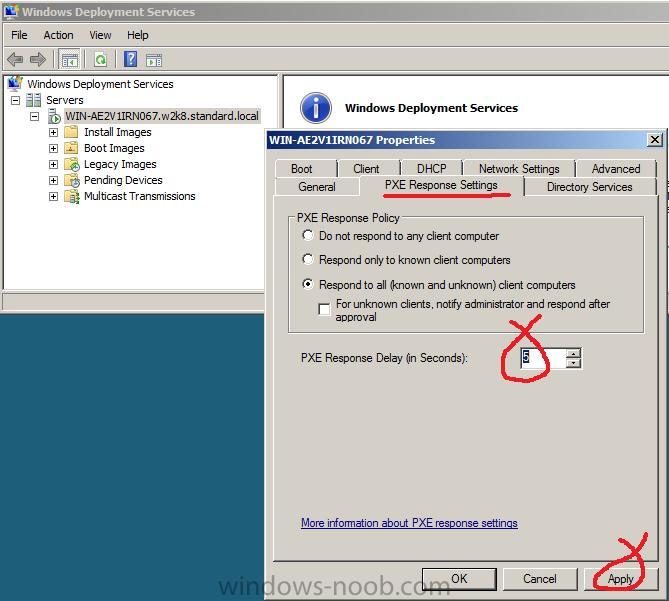Click the WIN-AE2V1IRN067 server icon
This screenshot has height=601, width=669.
54,116
